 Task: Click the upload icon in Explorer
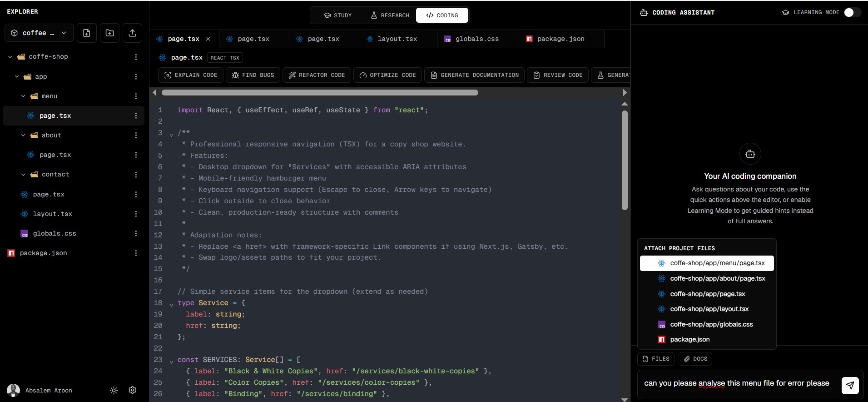click(132, 33)
